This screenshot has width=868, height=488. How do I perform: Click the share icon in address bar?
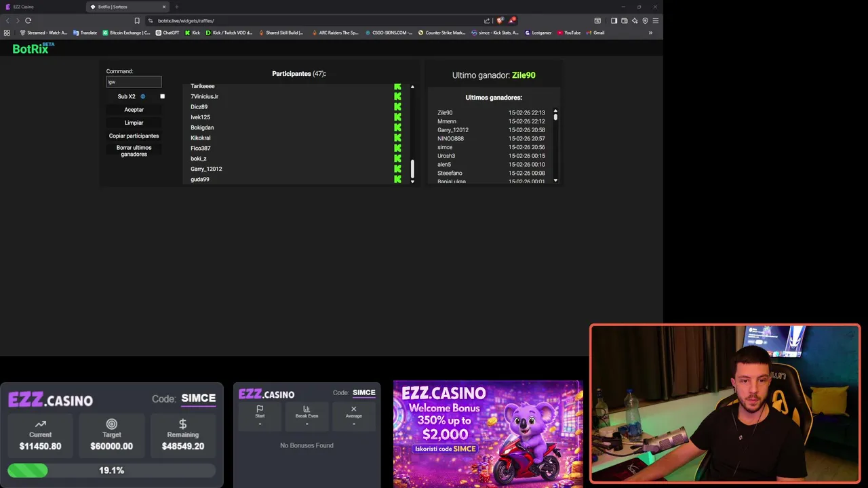coord(487,20)
